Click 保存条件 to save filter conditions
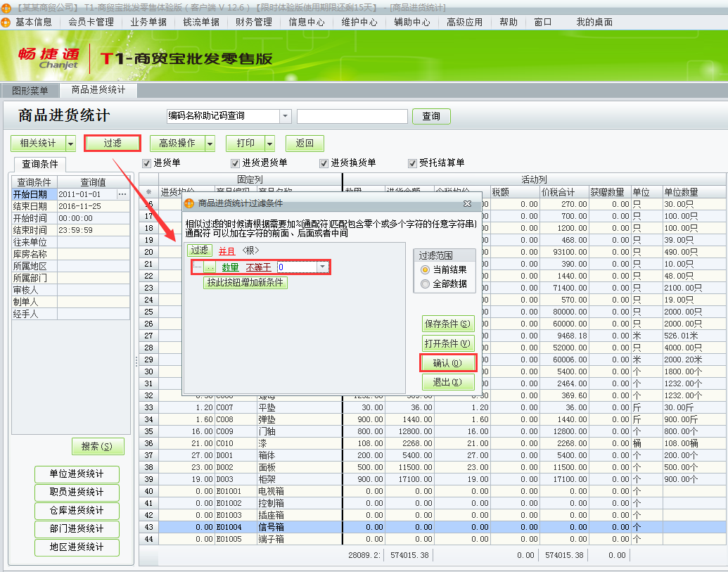Image resolution: width=728 pixels, height=572 pixels. (448, 324)
